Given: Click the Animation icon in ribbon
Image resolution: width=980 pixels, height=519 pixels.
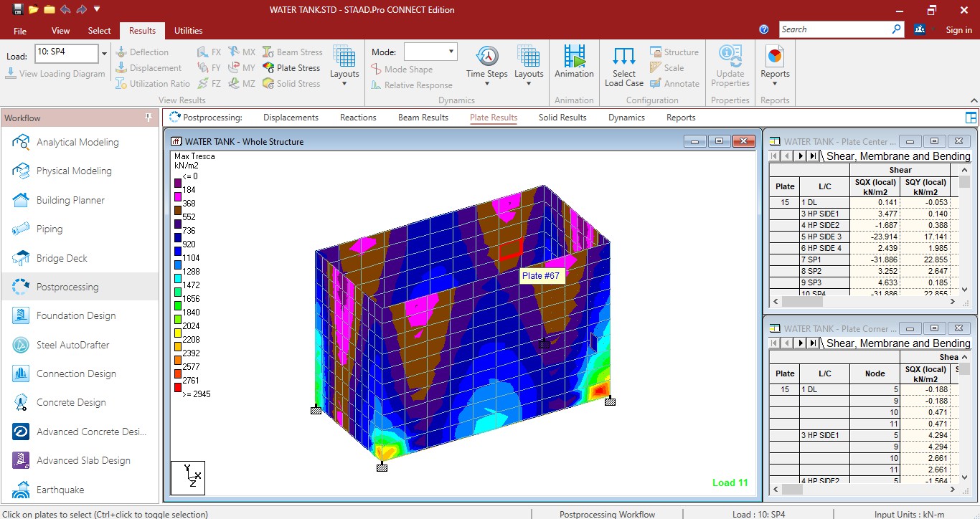Looking at the screenshot, I should point(574,57).
